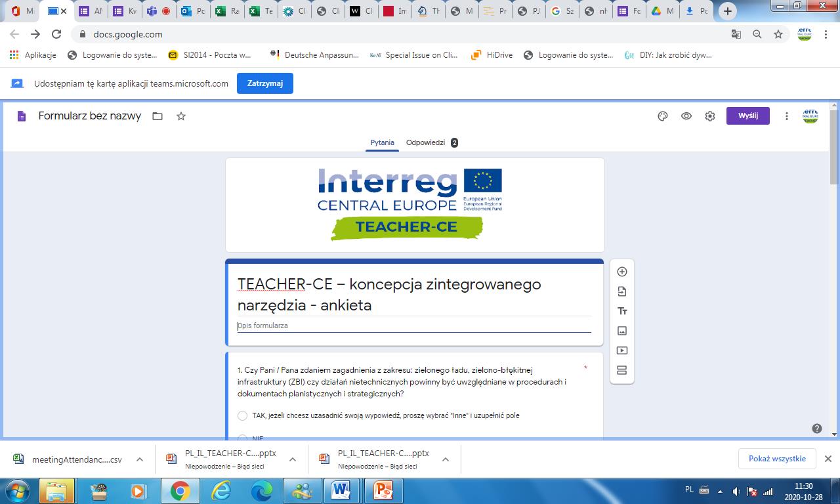This screenshot has height=504, width=840.
Task: Open the DIY: Jak zrobić dyw... bookmark
Action: pos(668,55)
